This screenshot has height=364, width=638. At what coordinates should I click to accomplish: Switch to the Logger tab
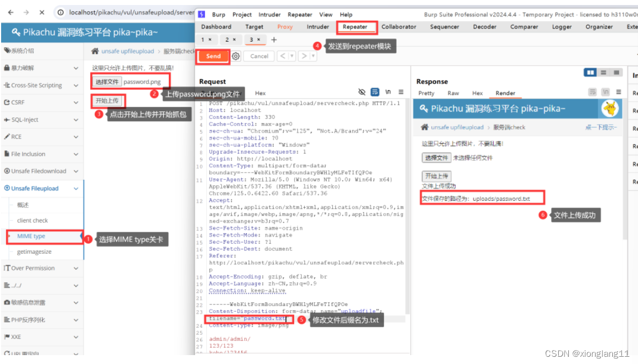562,26
